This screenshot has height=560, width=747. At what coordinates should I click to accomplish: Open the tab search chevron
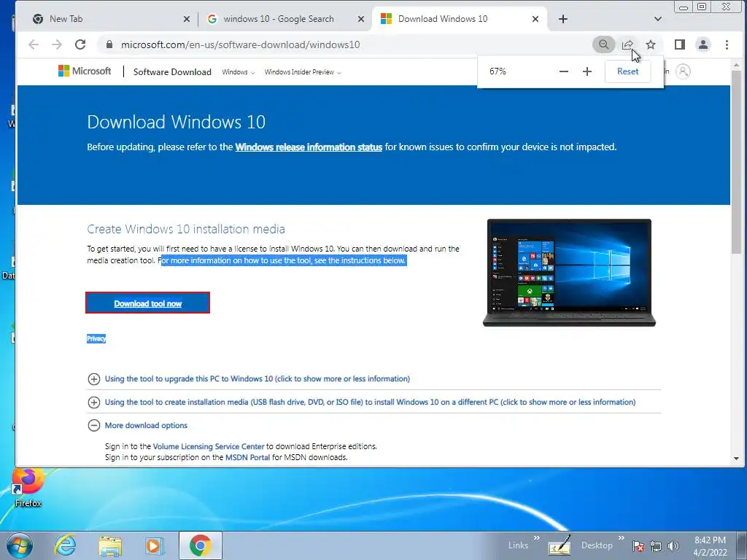[658, 19]
